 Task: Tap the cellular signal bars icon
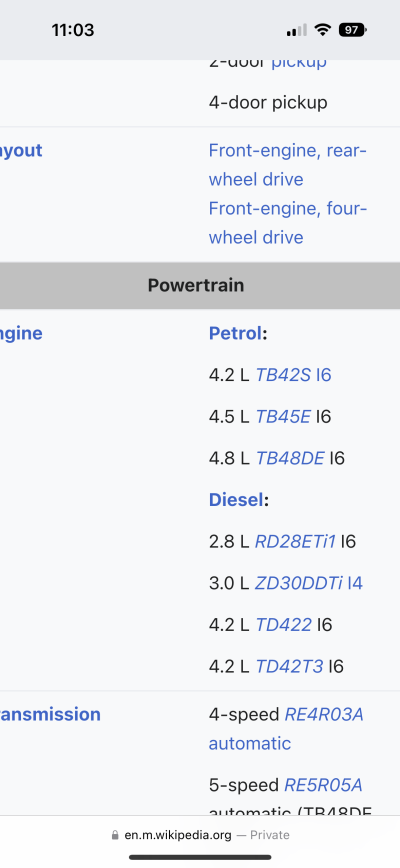click(297, 30)
